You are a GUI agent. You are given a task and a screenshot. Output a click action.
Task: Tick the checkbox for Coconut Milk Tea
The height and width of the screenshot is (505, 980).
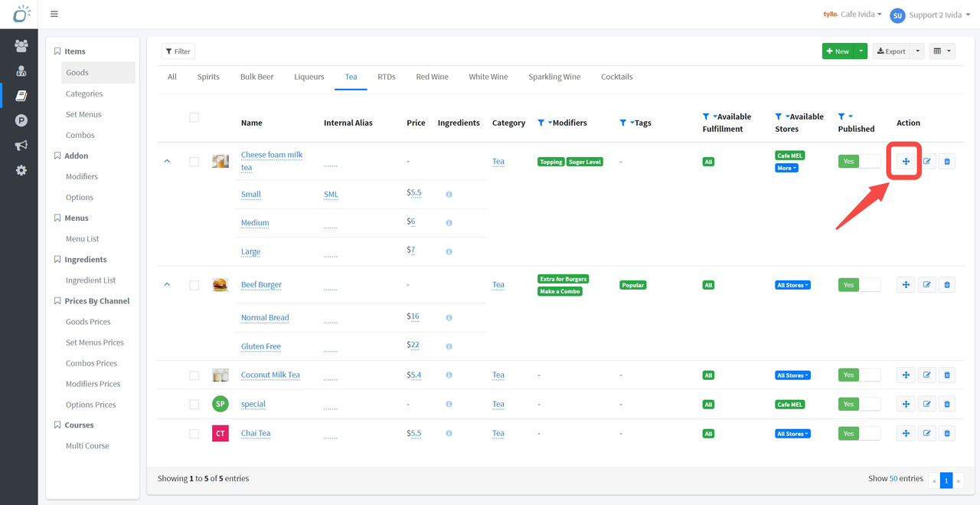194,375
